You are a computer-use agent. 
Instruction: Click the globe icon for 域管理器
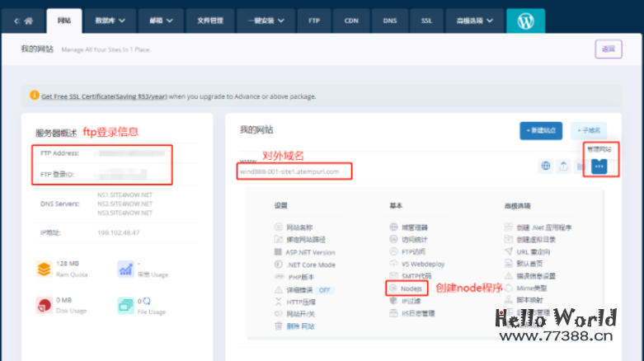[393, 227]
